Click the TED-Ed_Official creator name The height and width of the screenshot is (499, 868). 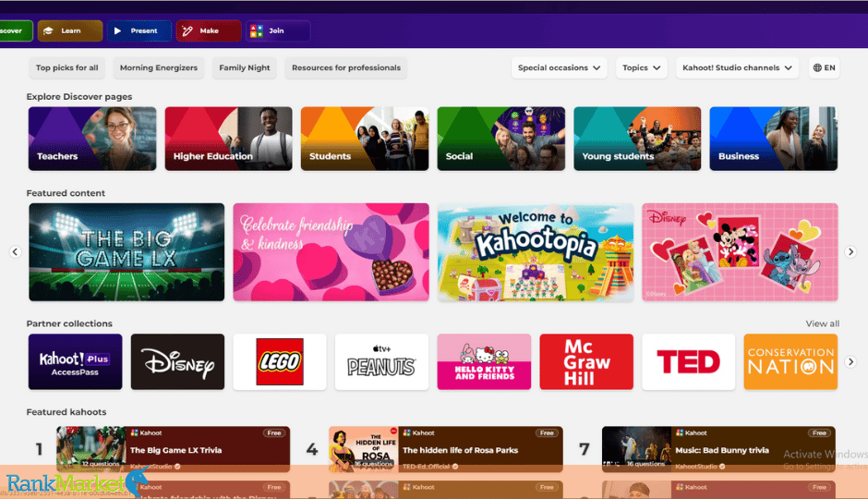coord(427,467)
